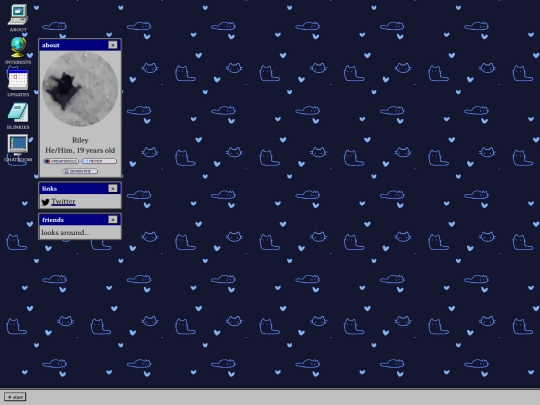This screenshot has width=540, height=405.
Task: Click the 'links' window title bar
Action: [80, 188]
